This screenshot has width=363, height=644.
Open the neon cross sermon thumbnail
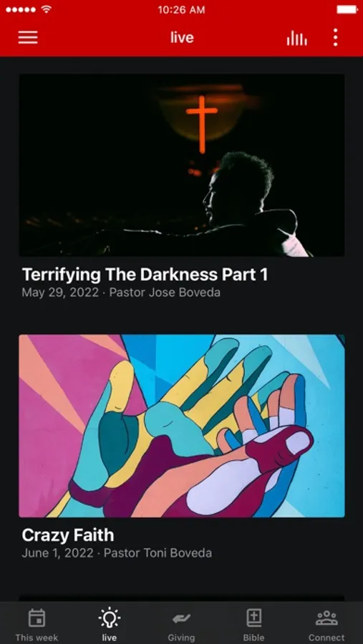click(x=182, y=165)
